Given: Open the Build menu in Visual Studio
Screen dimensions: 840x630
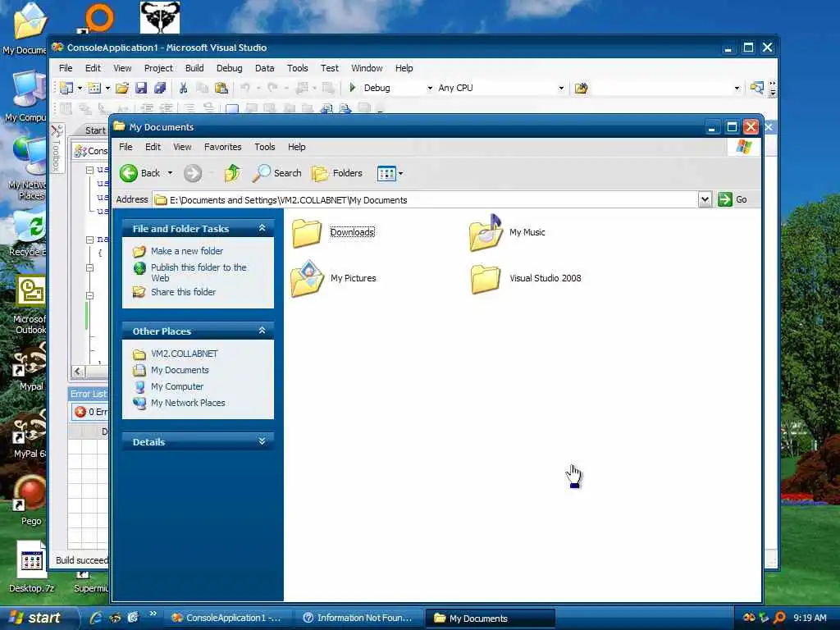Looking at the screenshot, I should click(x=194, y=68).
